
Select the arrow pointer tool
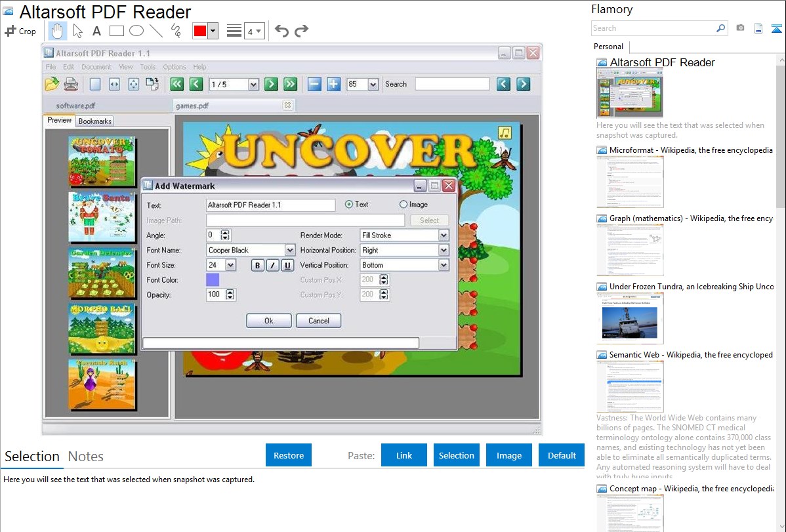tap(77, 31)
